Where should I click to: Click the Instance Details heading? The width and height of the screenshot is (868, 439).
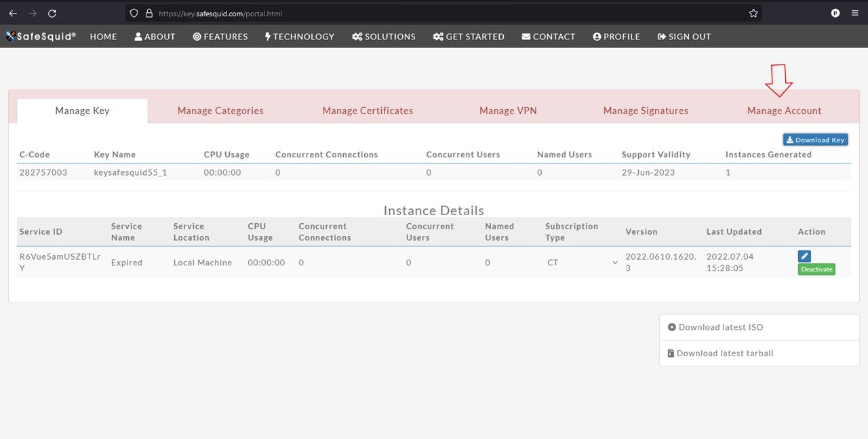tap(434, 210)
